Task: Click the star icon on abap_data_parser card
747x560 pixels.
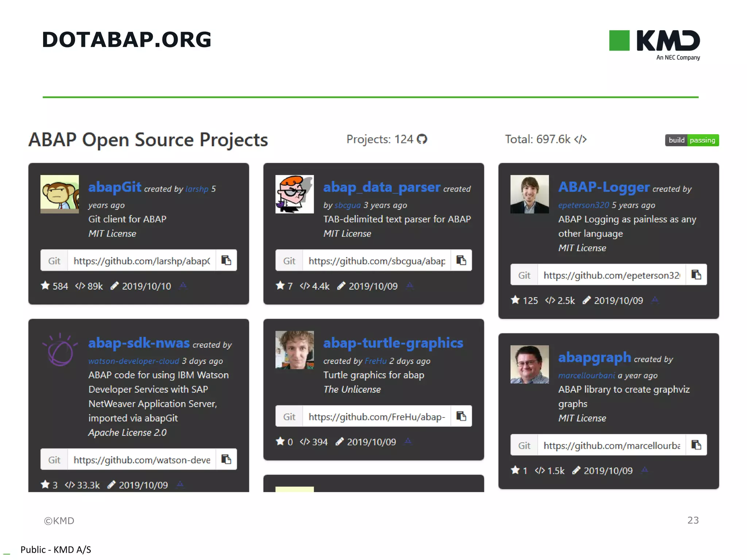Action: click(x=280, y=285)
